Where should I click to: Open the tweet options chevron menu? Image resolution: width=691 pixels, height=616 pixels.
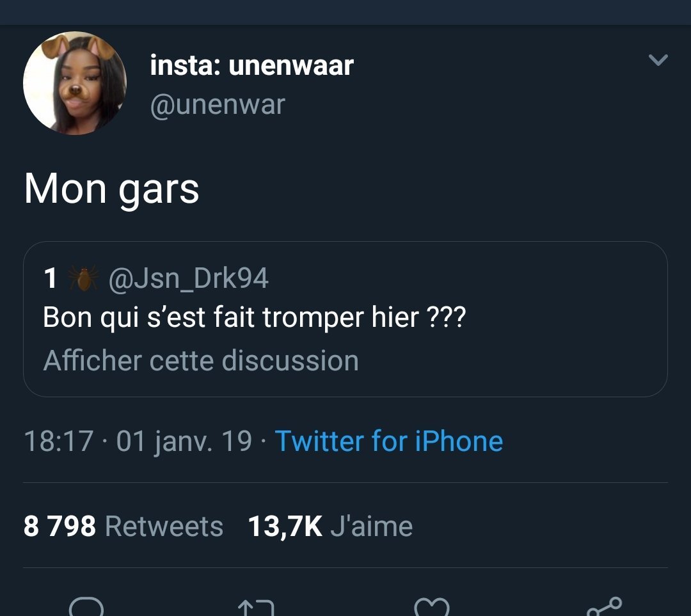click(x=658, y=60)
